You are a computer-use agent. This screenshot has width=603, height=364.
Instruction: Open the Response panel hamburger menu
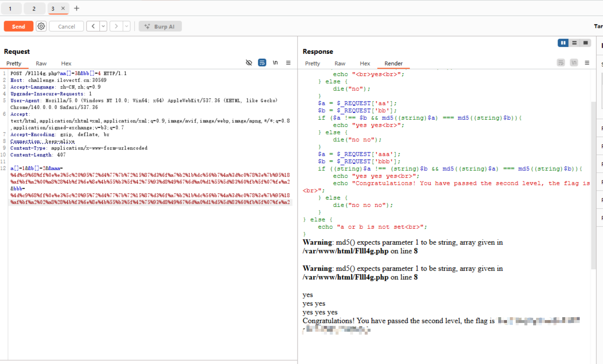587,63
